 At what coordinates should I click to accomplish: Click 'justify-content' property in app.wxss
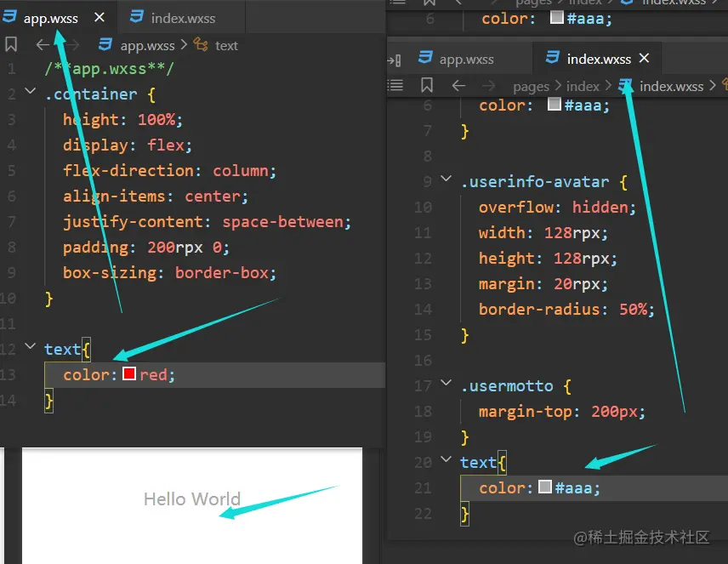pyautogui.click(x=133, y=222)
